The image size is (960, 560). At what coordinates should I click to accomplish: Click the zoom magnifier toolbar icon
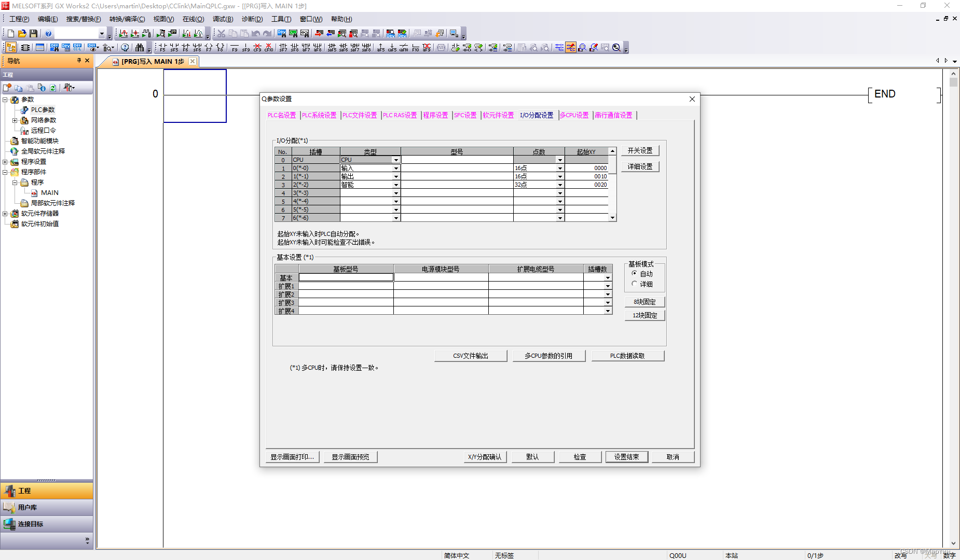616,48
